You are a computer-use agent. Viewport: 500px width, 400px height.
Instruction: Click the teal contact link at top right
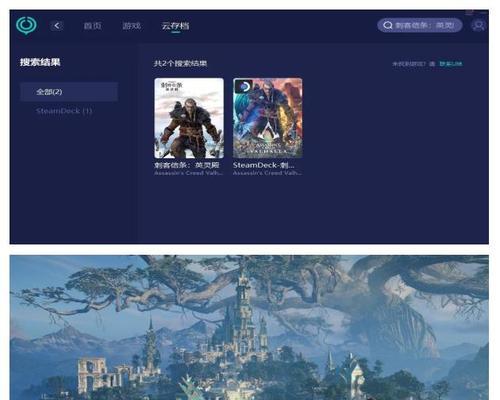pos(451,64)
